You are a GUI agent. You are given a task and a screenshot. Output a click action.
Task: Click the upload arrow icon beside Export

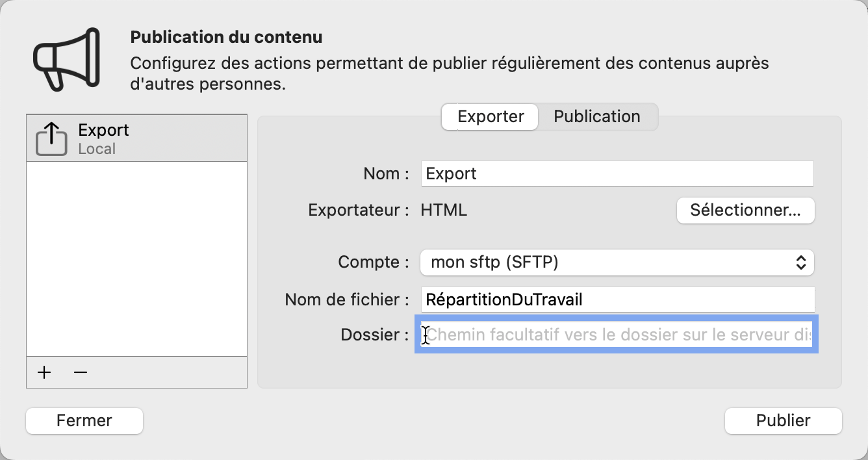(x=51, y=136)
